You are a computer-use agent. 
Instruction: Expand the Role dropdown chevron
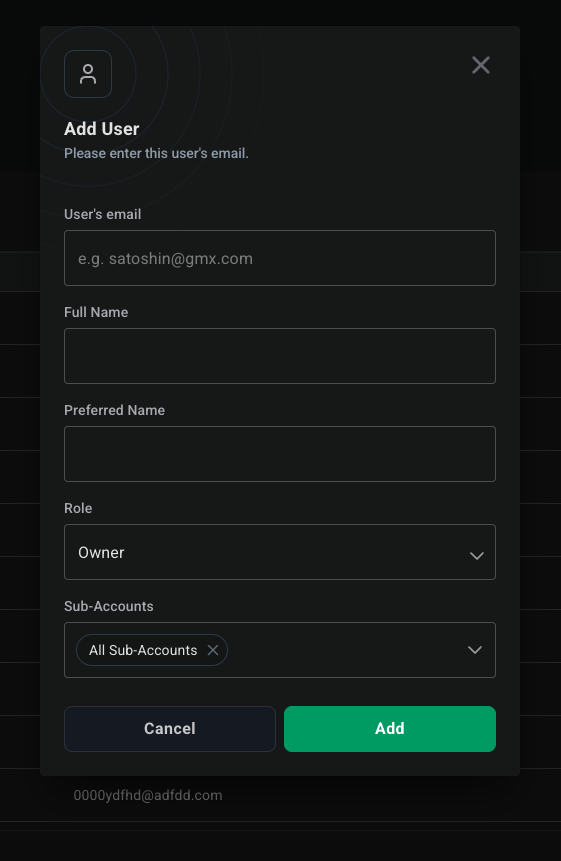(476, 556)
